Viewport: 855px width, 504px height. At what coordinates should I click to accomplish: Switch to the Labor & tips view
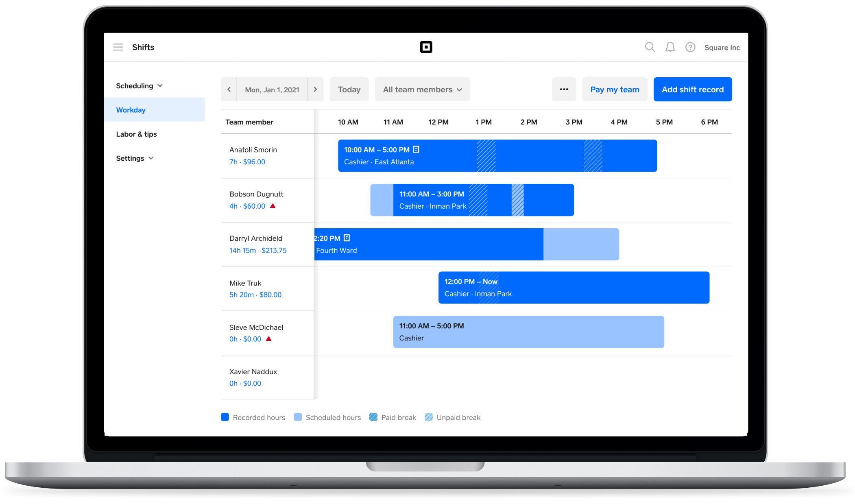(136, 134)
